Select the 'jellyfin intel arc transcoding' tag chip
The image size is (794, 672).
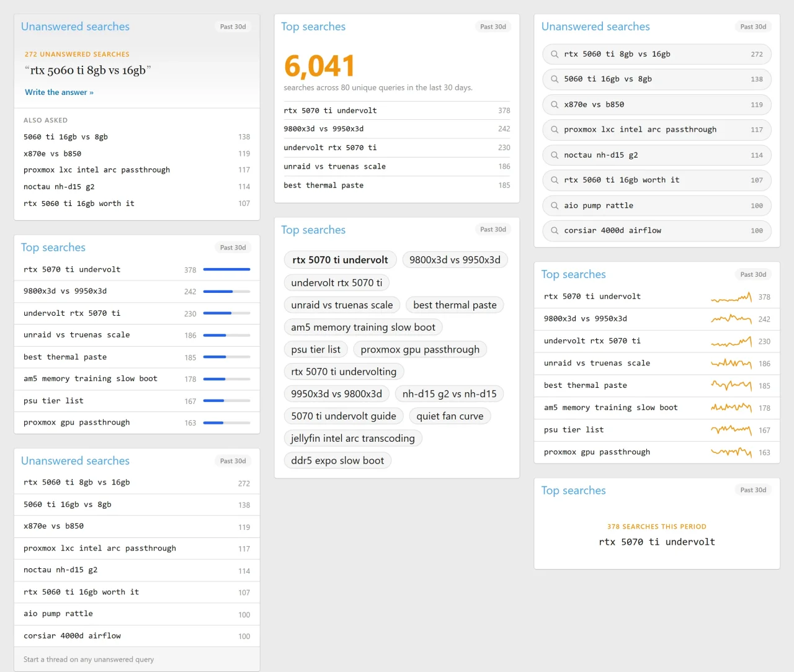click(353, 439)
